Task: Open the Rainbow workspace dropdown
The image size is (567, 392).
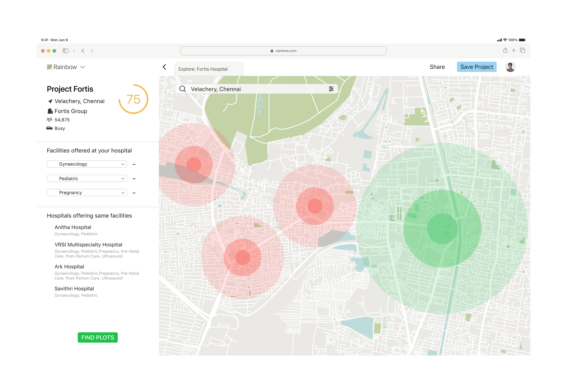Action: (x=83, y=67)
